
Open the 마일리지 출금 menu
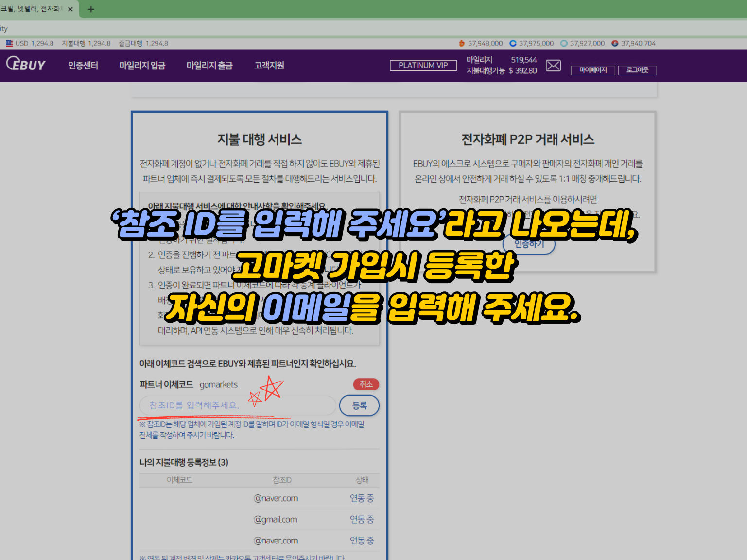(x=209, y=66)
